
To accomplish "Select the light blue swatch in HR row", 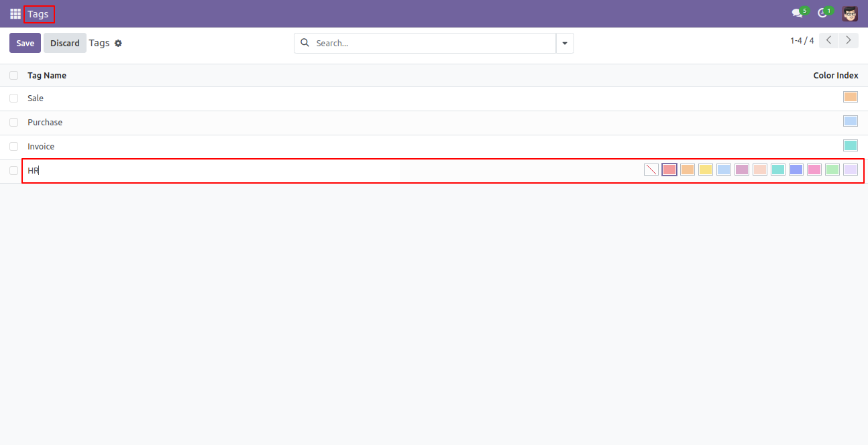I will click(724, 170).
